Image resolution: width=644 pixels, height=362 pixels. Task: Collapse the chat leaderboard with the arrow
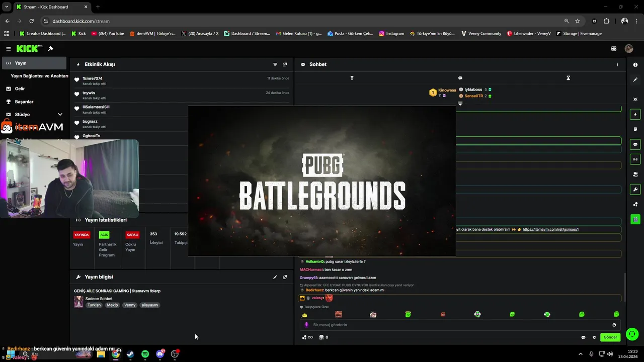(x=460, y=104)
